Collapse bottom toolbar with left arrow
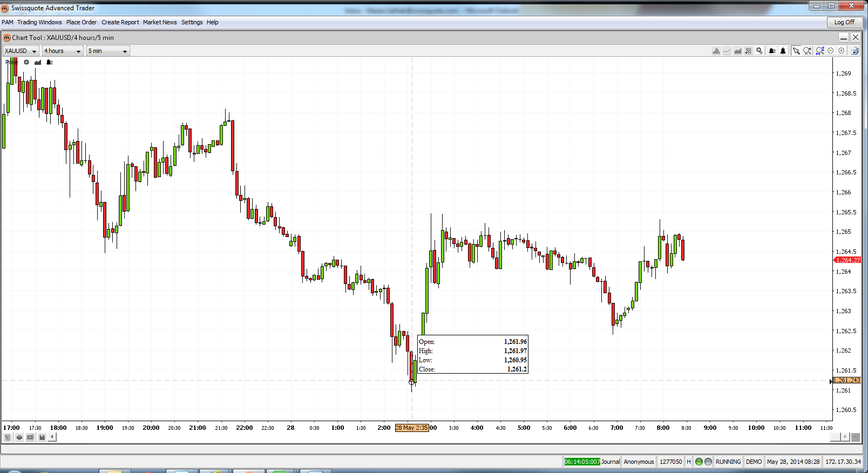 tap(52, 437)
